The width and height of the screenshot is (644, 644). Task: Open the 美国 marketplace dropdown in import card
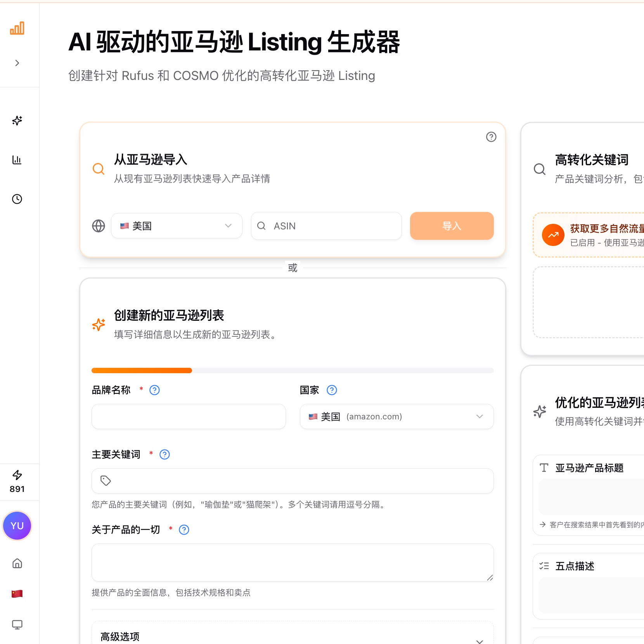click(177, 226)
